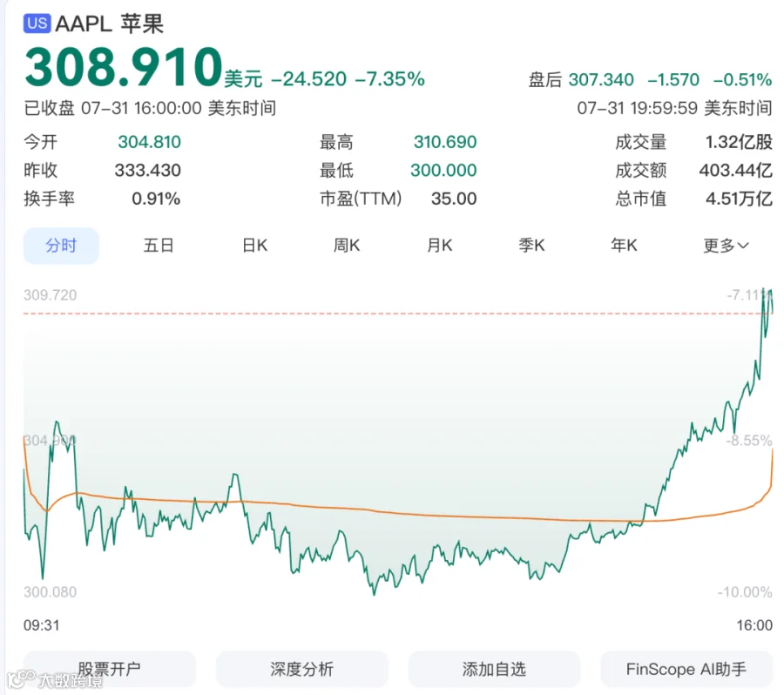Image resolution: width=784 pixels, height=695 pixels.
Task: Switch to the 月K monthly chart tab
Action: 440,246
